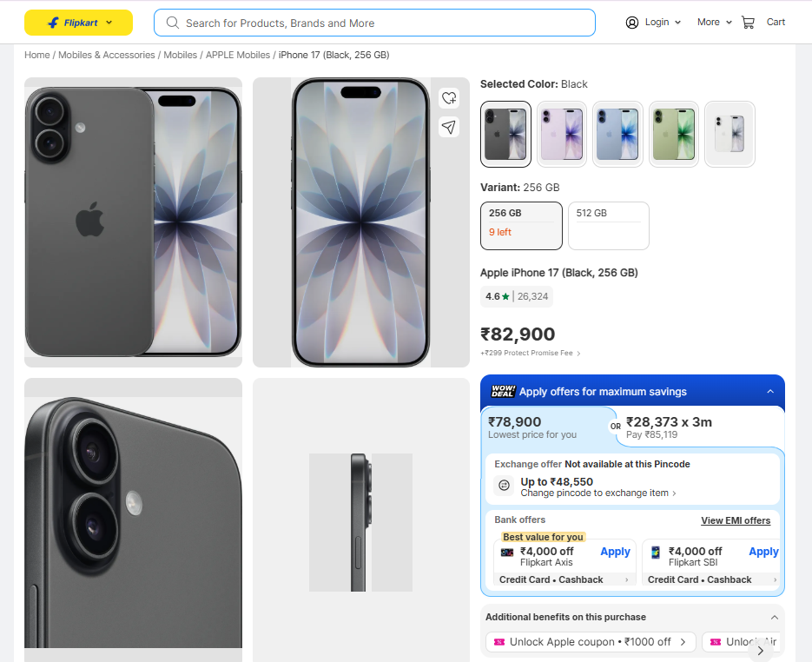The height and width of the screenshot is (662, 812).
Task: Open Mobiles & Accessories breadcrumb
Action: [x=106, y=55]
